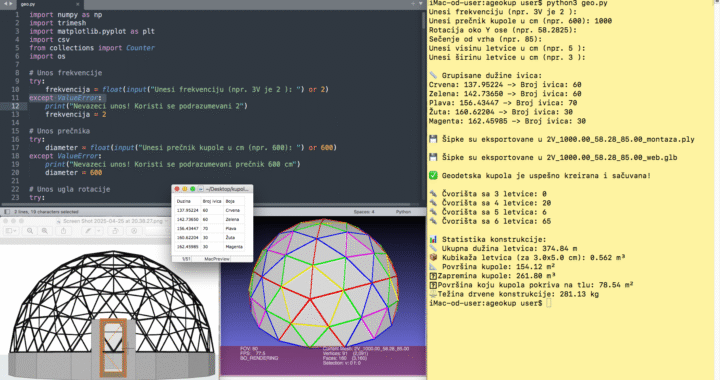Open the Python syntax selector in status bar

click(403, 212)
